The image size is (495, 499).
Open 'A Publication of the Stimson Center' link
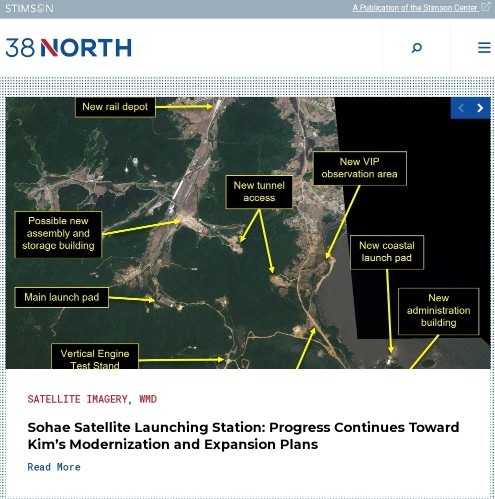tap(415, 8)
